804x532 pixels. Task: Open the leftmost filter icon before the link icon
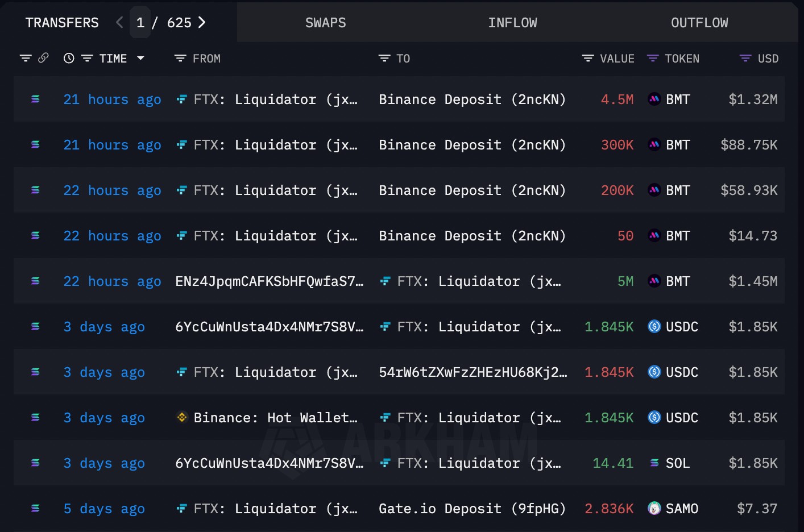pyautogui.click(x=26, y=58)
